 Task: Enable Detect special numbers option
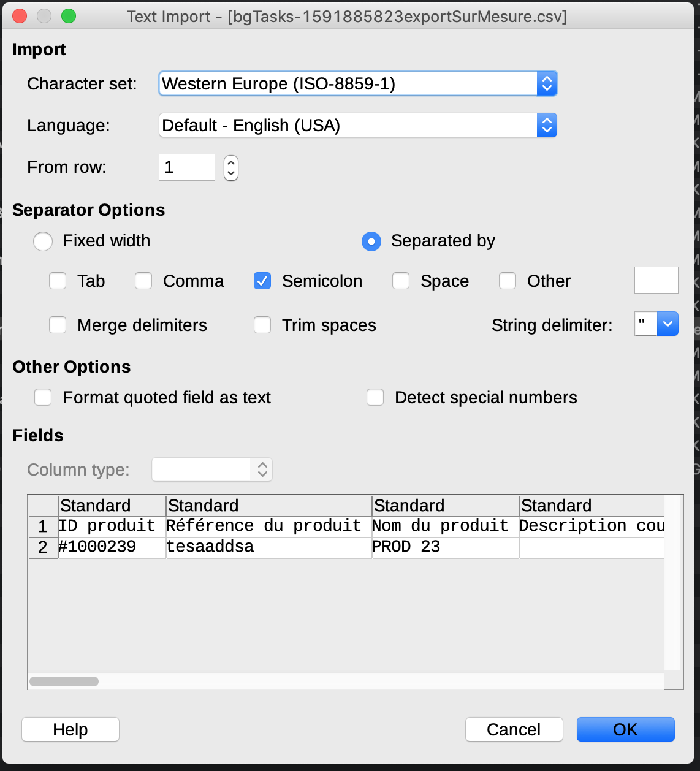tap(375, 397)
